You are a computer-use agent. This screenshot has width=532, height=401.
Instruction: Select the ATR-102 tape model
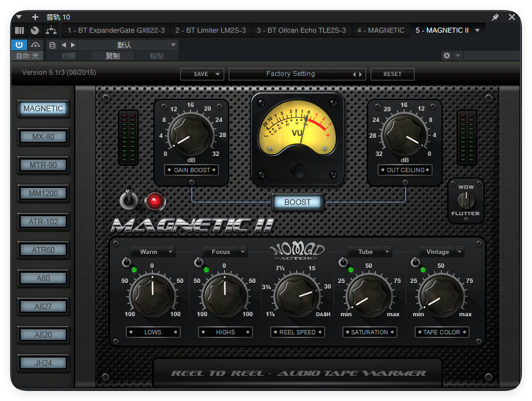[43, 222]
